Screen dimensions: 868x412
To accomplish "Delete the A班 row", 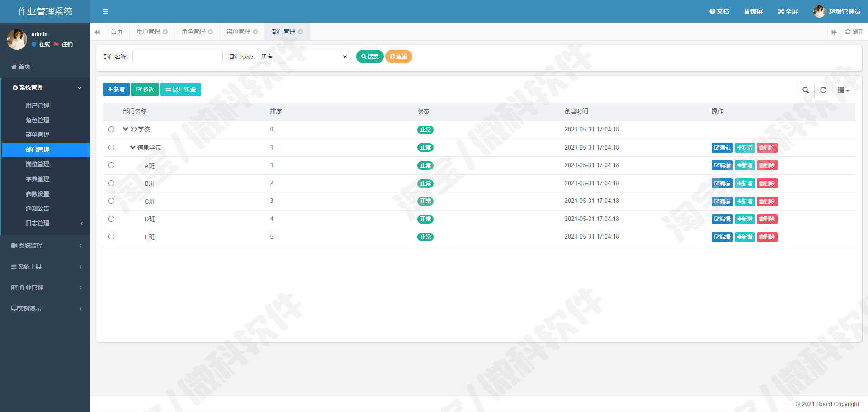I will (x=767, y=165).
